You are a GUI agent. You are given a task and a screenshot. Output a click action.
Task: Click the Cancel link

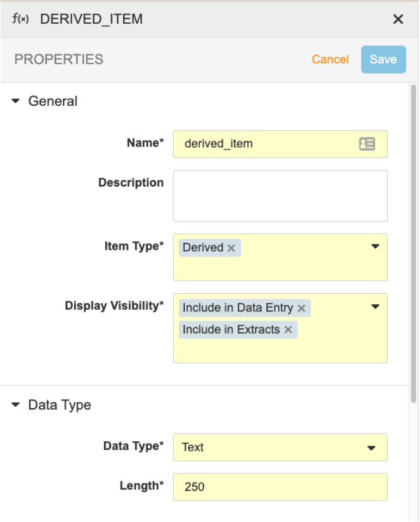(330, 60)
